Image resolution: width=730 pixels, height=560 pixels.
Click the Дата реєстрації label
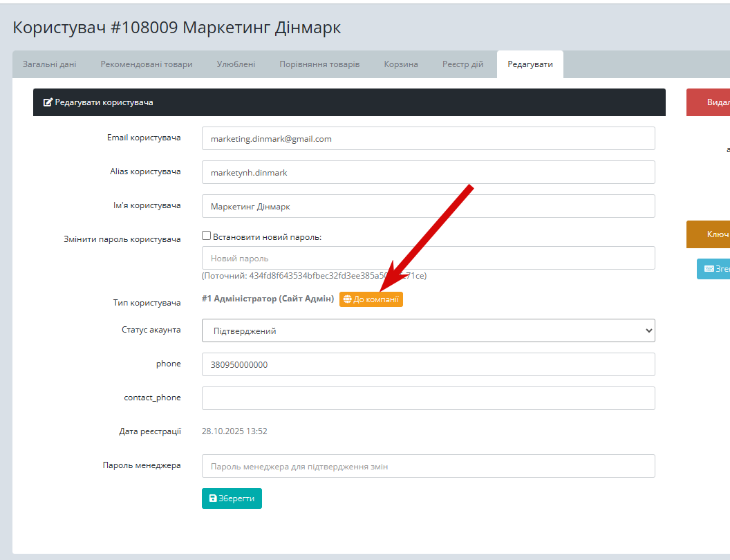point(150,431)
